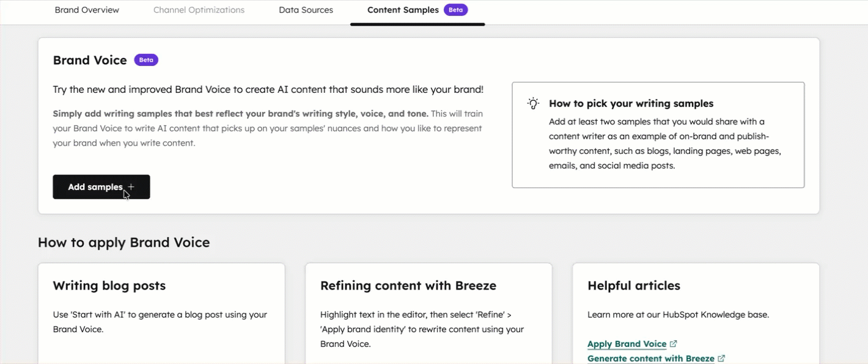Open the Apply Brand Voice article
This screenshot has width=868, height=364.
click(627, 343)
